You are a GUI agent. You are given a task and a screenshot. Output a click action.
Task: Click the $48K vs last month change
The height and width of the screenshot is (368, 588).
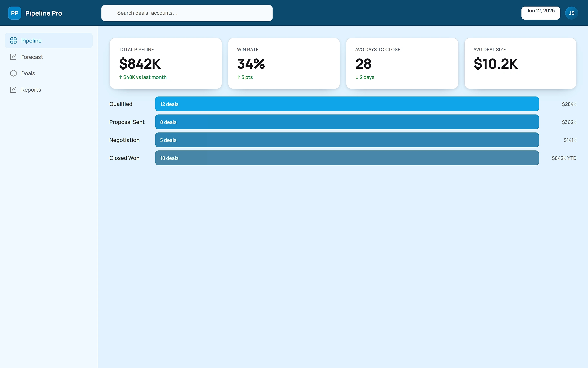[x=143, y=77]
